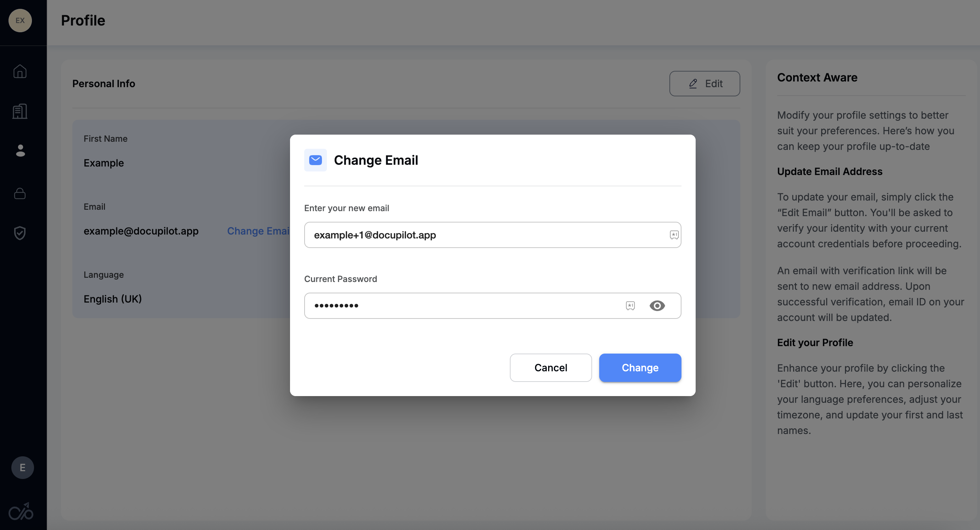The width and height of the screenshot is (980, 530).
Task: Click the example@docupilot.app email text
Action: (x=141, y=231)
